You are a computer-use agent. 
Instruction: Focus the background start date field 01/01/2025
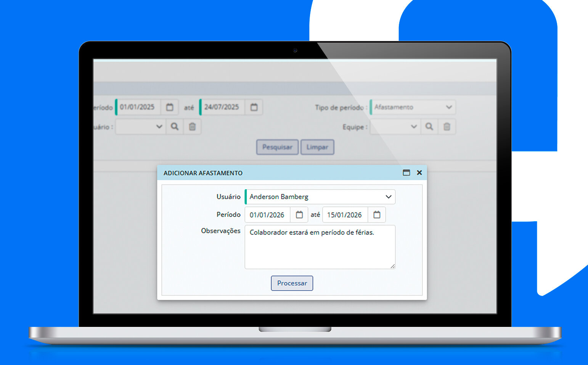[138, 107]
